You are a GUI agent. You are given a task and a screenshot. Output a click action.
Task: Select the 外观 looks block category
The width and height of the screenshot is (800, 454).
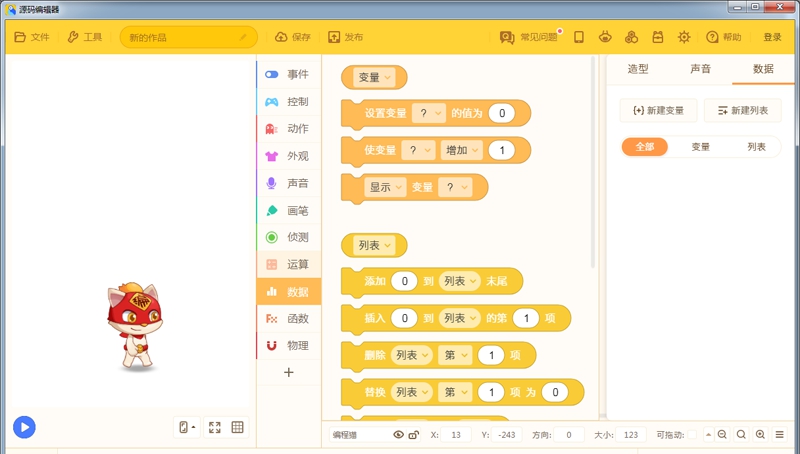coord(289,156)
